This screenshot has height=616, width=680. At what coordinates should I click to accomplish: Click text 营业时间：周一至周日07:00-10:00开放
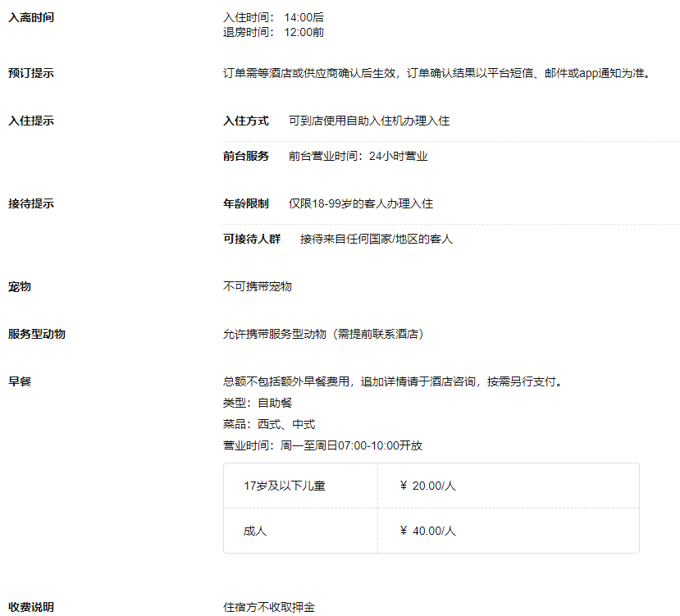322,445
